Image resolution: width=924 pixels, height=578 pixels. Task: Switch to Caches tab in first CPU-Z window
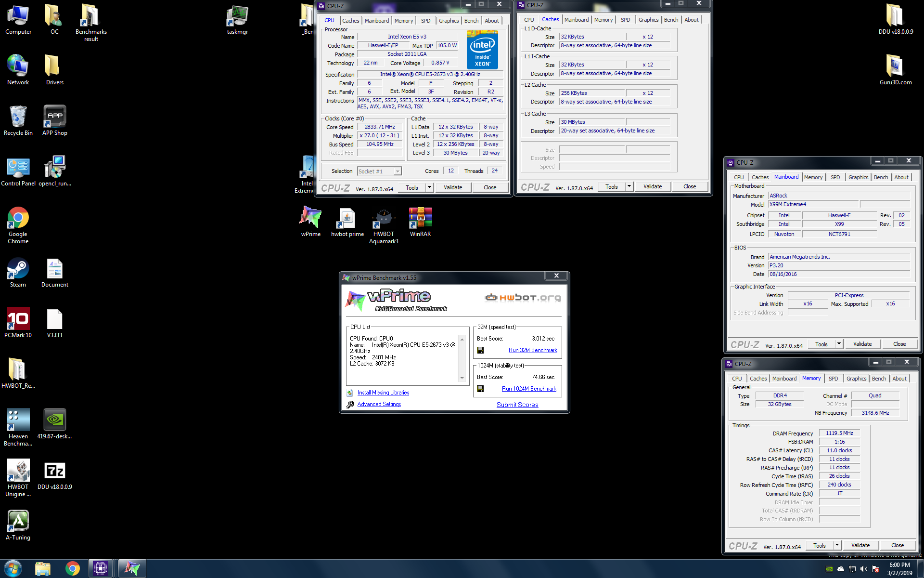point(350,21)
